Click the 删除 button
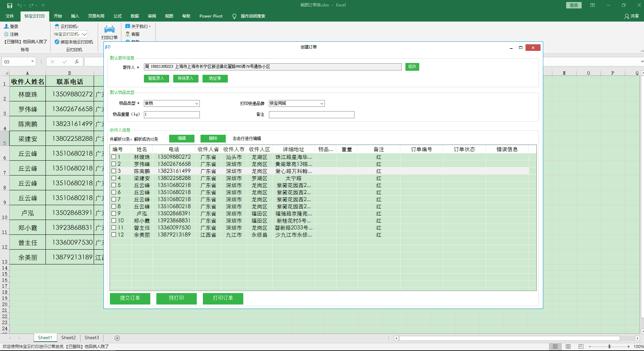The height and width of the screenshot is (351, 644). tap(213, 138)
